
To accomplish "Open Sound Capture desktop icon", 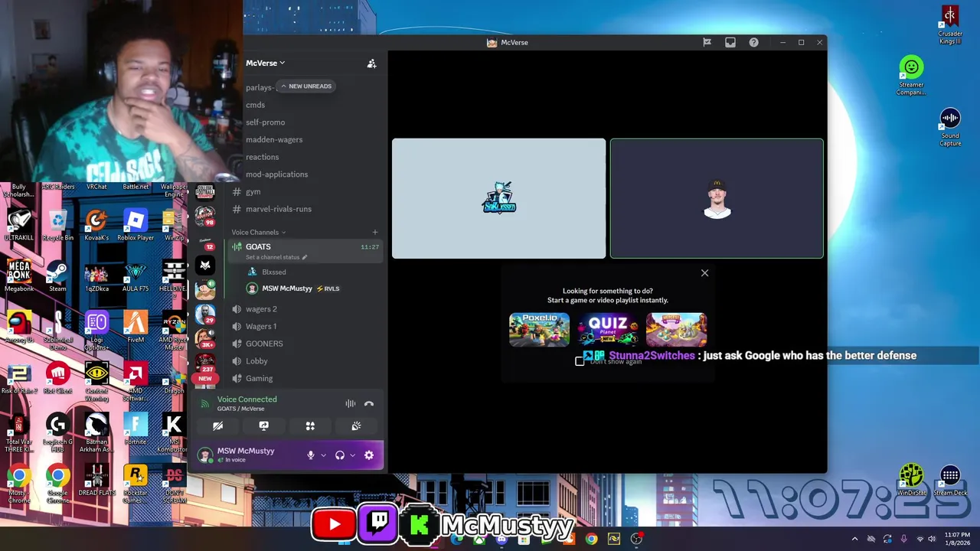I will coord(950,127).
